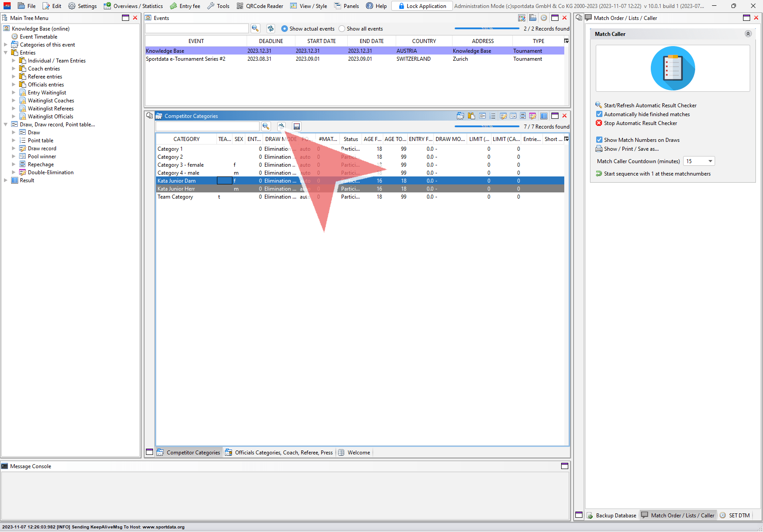Expand the Result tree node
The width and height of the screenshot is (763, 532).
pyautogui.click(x=6, y=180)
